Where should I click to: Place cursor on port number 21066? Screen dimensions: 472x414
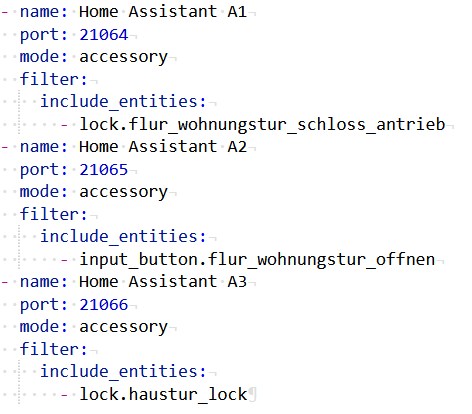point(104,305)
